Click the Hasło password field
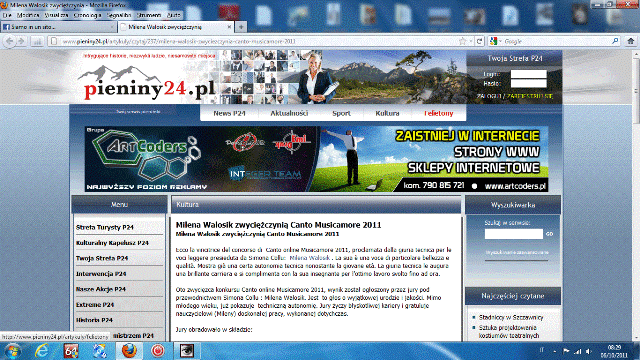 point(529,83)
